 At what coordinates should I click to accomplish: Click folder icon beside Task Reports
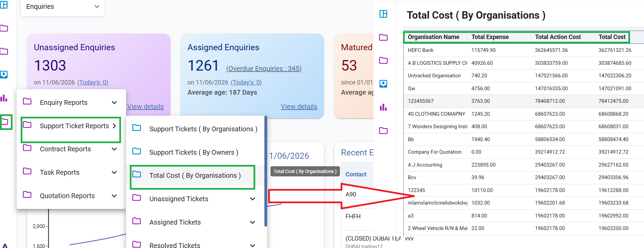coord(27,171)
